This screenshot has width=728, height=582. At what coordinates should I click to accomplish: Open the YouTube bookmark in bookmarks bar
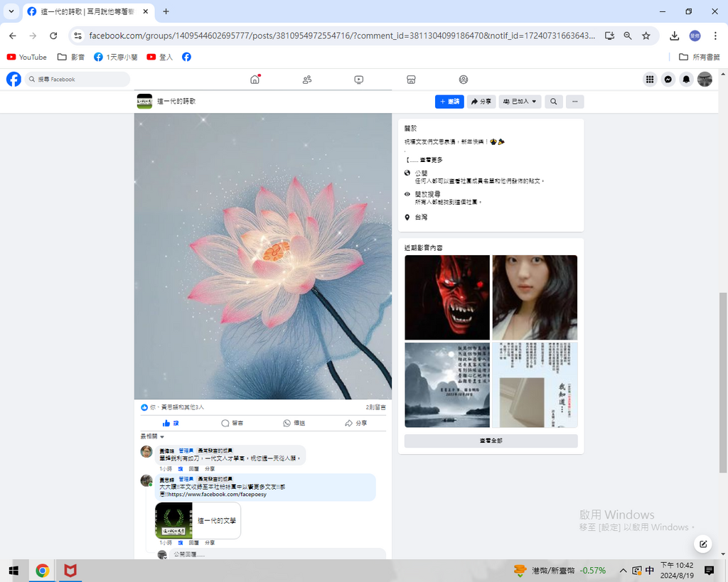point(27,57)
